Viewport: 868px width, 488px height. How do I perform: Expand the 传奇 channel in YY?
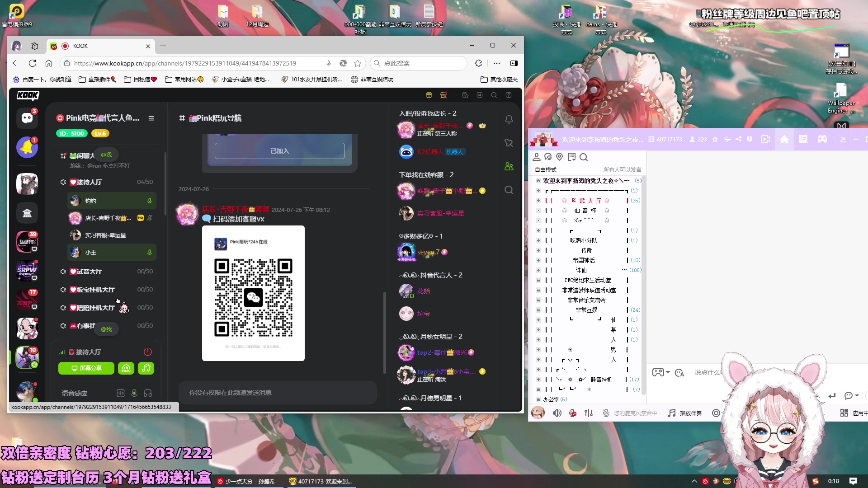coord(538,250)
